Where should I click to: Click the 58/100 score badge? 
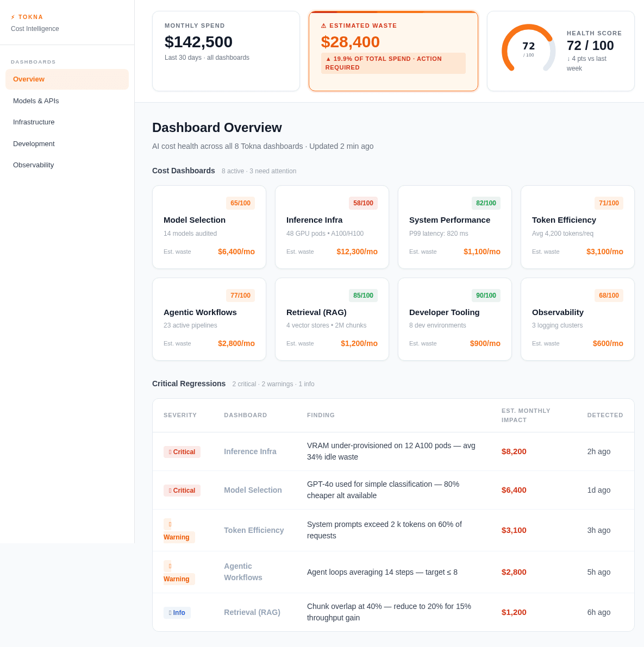363,203
